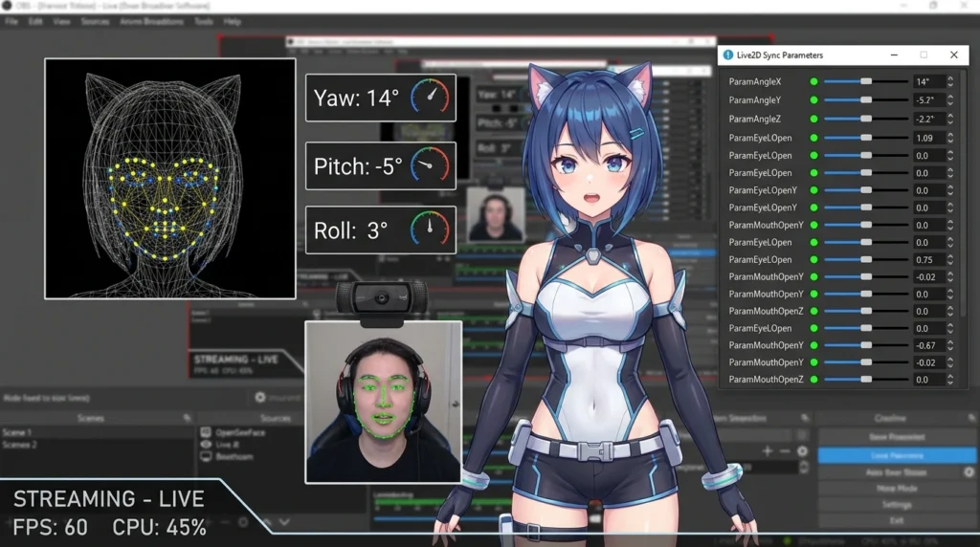
Task: Click the wireframe face mesh preview
Action: 170,179
